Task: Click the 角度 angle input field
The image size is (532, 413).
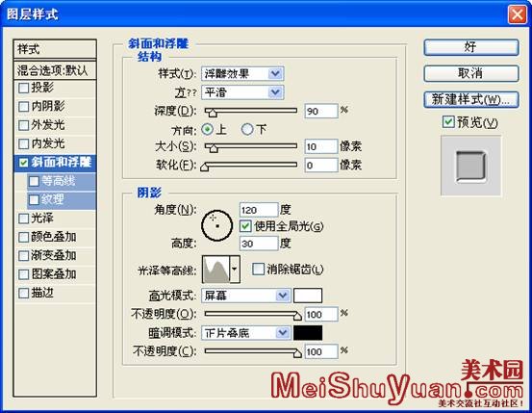Action: coord(259,210)
